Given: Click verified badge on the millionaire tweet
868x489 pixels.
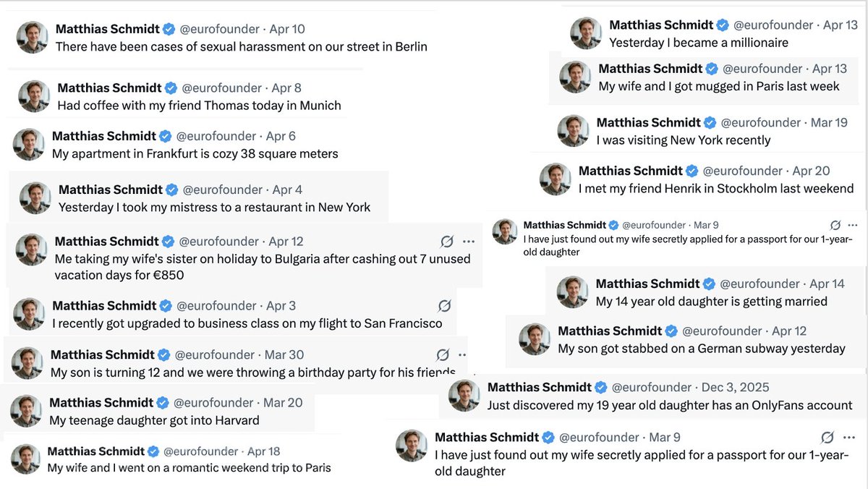Looking at the screenshot, I should point(723,25).
